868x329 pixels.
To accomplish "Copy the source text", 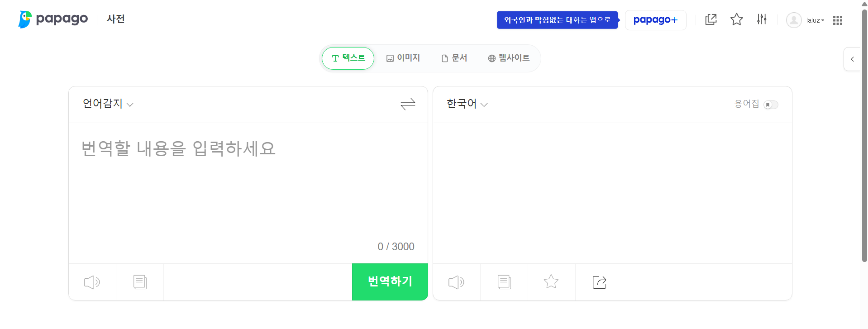I will pyautogui.click(x=139, y=281).
